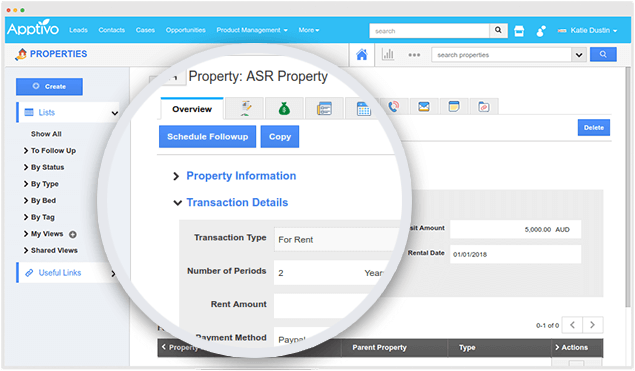Click the next page arrow
The image size is (635, 371).
592,325
